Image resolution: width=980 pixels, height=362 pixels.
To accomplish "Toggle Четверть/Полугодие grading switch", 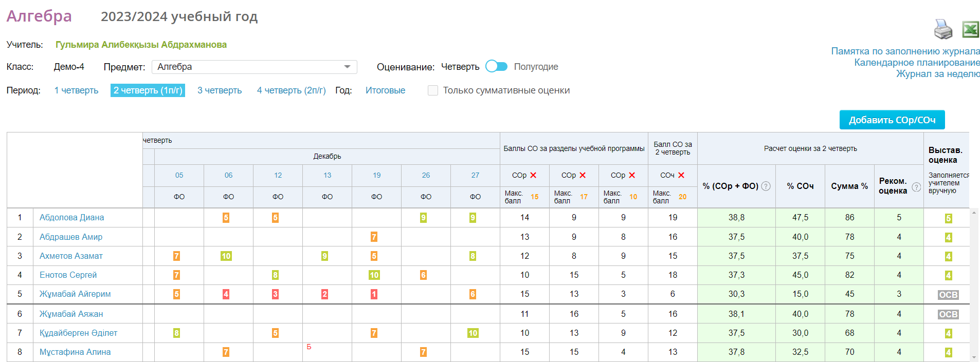I will tap(496, 67).
